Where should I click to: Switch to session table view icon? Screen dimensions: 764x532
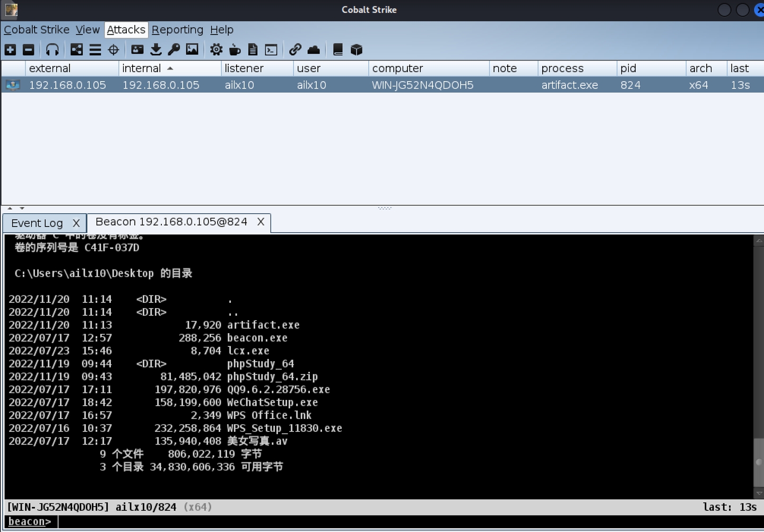95,49
